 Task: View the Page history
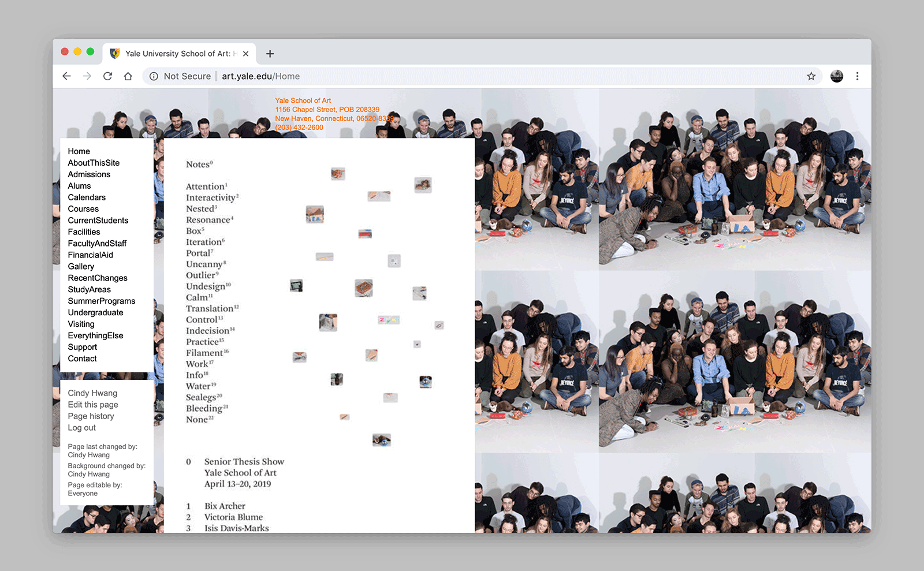(90, 416)
